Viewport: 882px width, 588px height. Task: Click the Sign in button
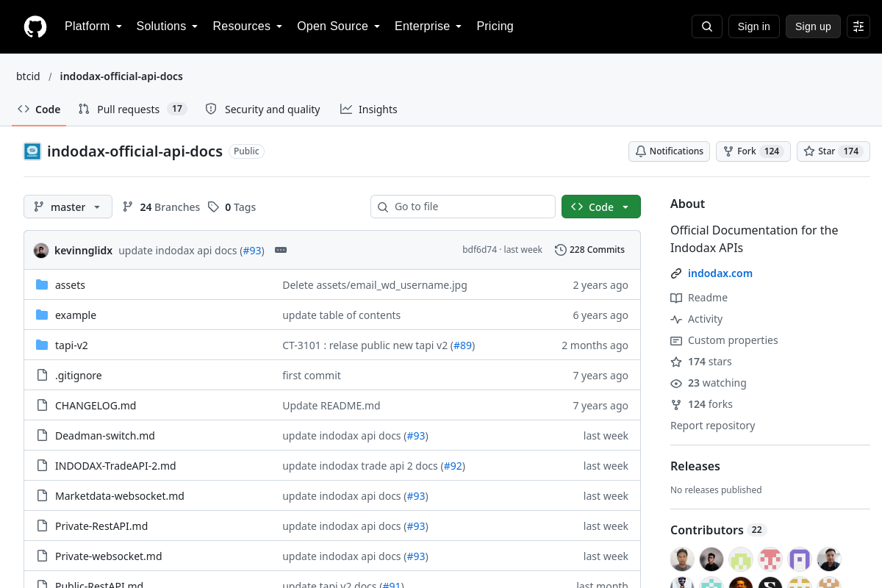(754, 26)
